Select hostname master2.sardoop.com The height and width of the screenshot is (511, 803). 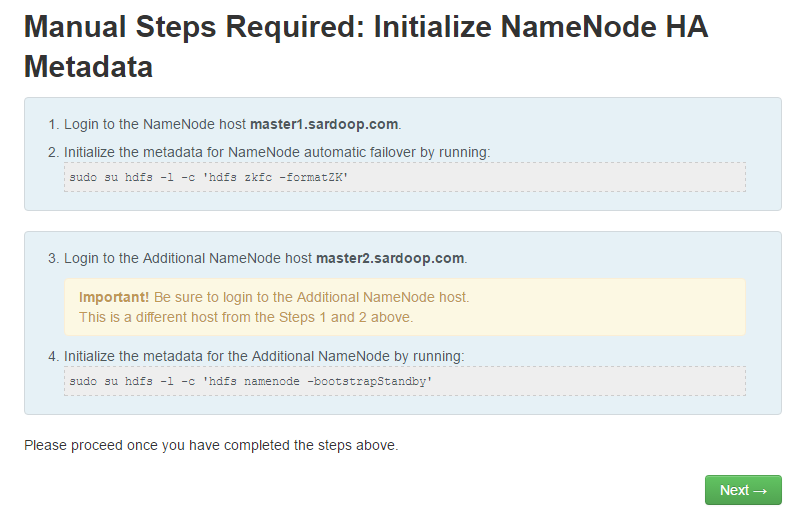click(390, 258)
